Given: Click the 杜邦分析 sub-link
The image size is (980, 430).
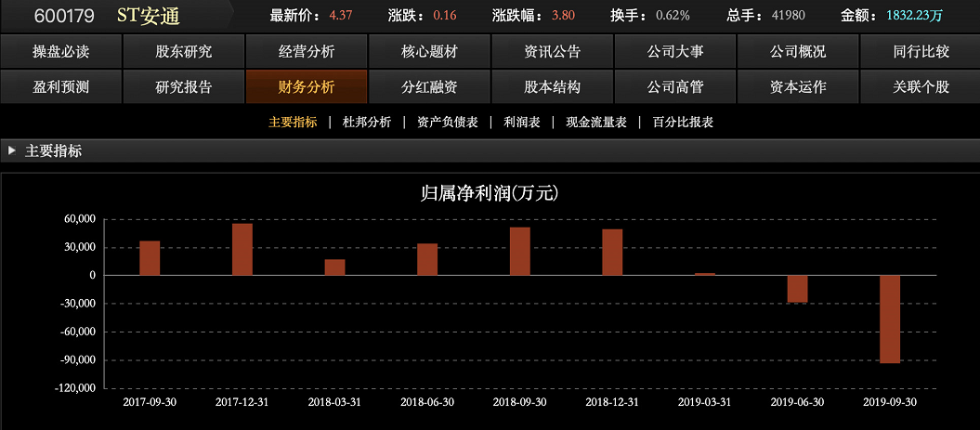Looking at the screenshot, I should [x=367, y=122].
